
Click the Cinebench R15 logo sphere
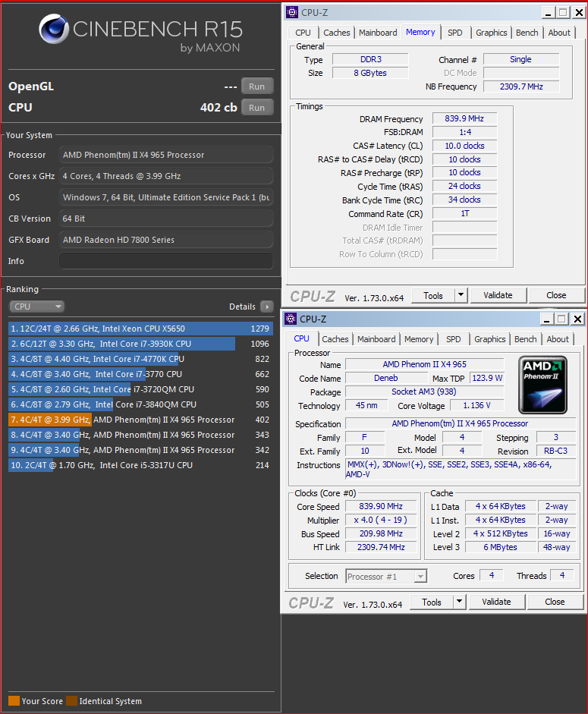tap(54, 29)
